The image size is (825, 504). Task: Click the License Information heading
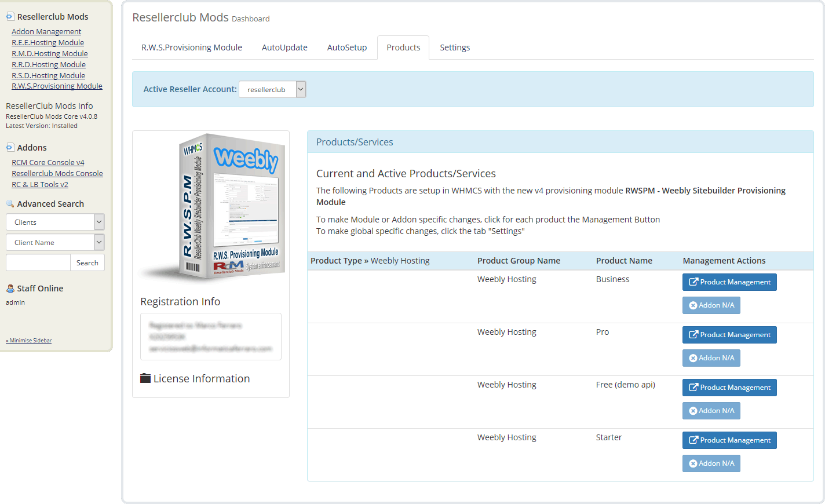pyautogui.click(x=202, y=378)
